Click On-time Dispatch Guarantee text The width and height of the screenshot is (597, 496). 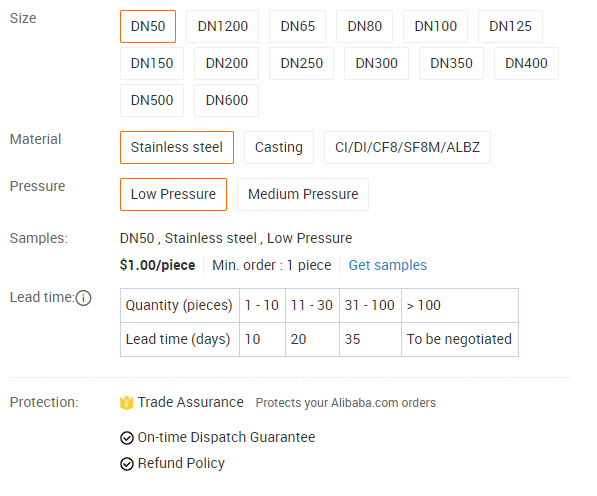[226, 437]
